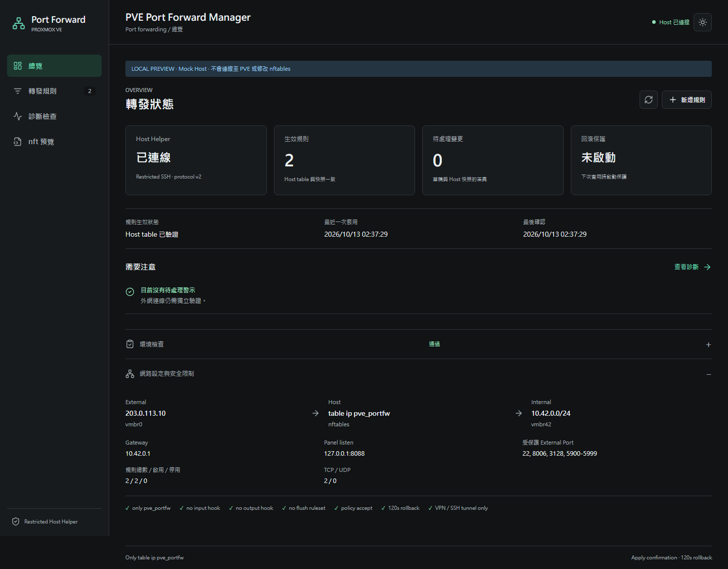Click the Host Helper 已連線 card

click(x=196, y=160)
